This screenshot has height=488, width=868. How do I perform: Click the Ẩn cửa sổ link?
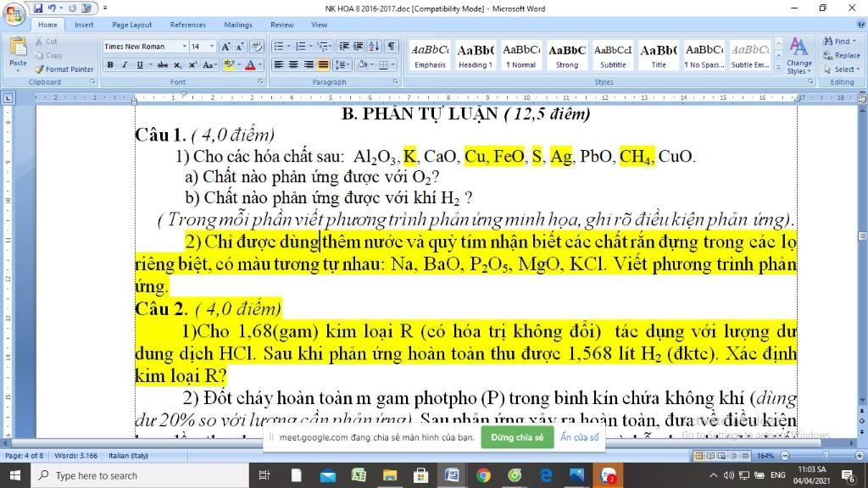coord(579,437)
